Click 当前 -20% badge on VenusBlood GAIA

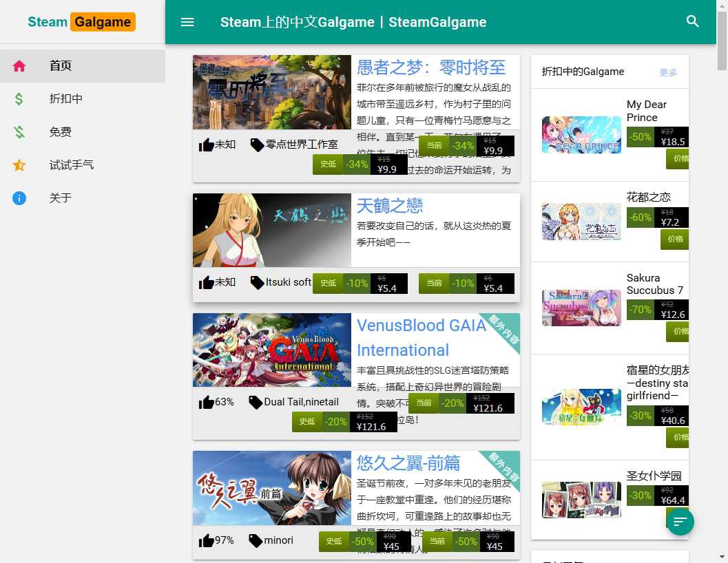tap(461, 403)
